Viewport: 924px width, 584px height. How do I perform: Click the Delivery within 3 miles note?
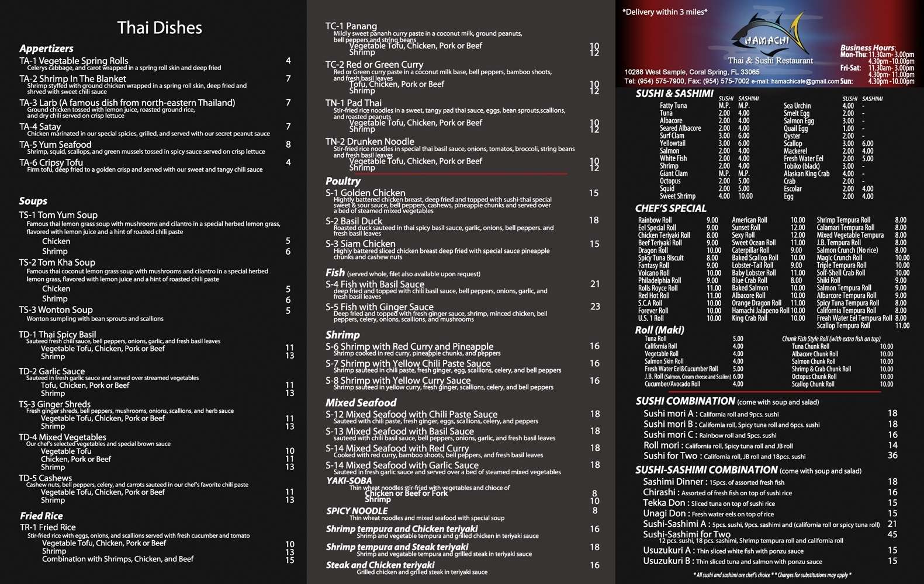point(665,12)
